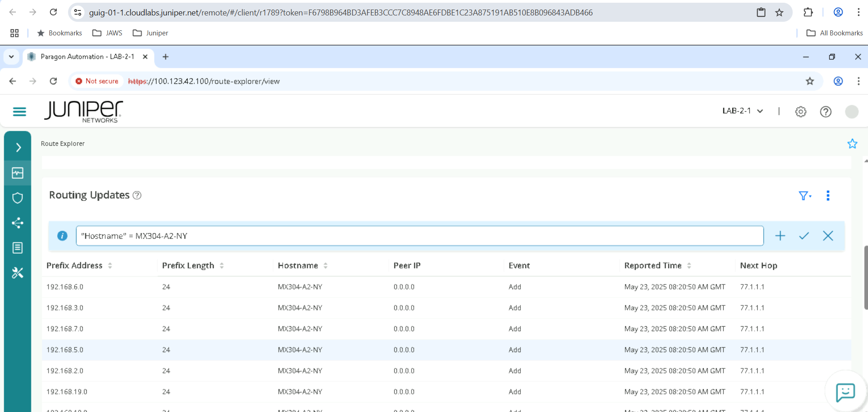Open the share-nodes icon in sidebar
The height and width of the screenshot is (412, 868).
click(x=18, y=223)
